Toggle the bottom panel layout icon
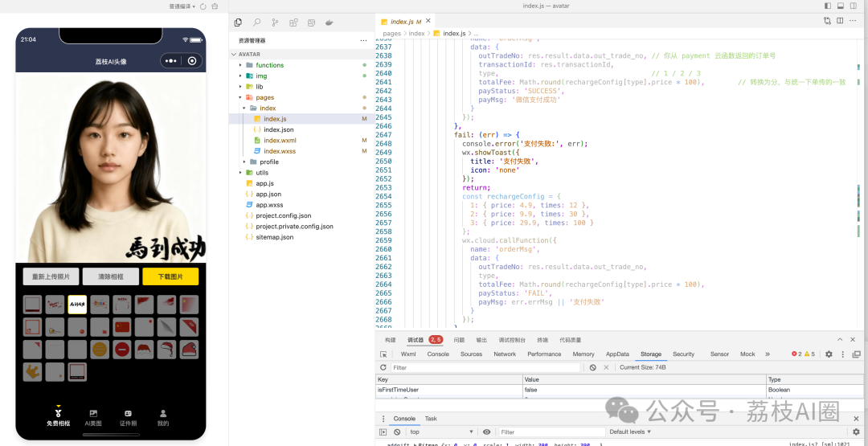 [841, 6]
